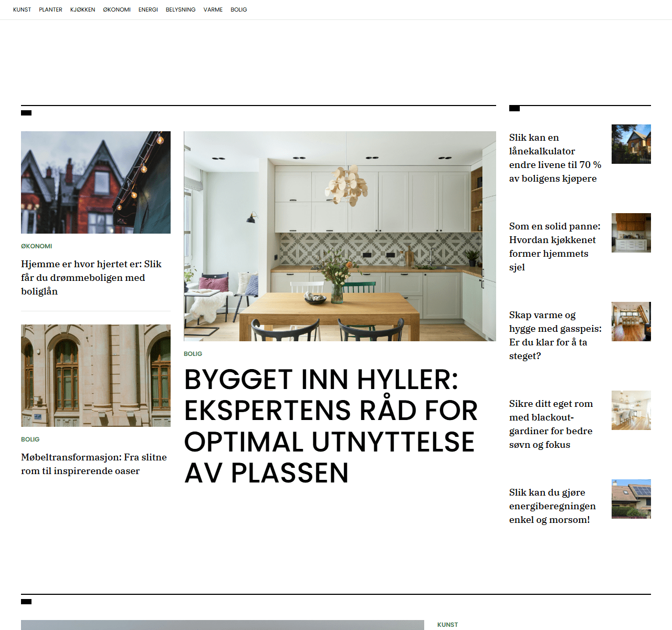Open the blackout-gardiner article link
Image resolution: width=672 pixels, height=630 pixels.
click(551, 424)
